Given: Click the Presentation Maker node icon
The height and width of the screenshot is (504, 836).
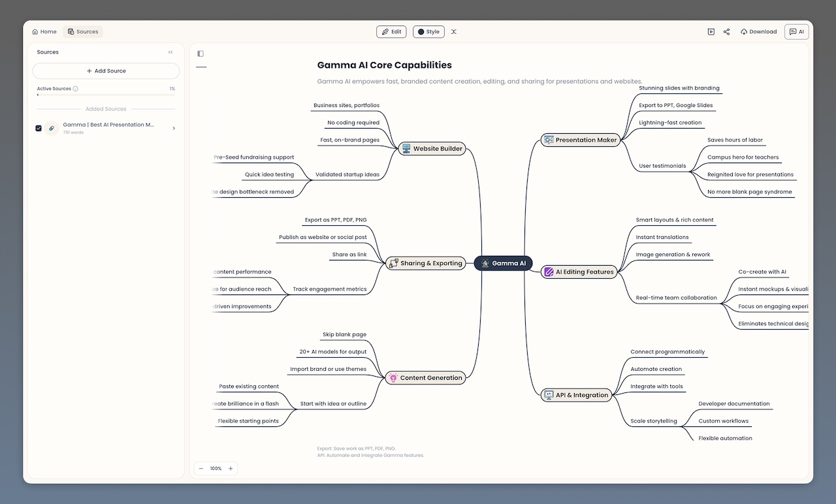Looking at the screenshot, I should pos(547,139).
